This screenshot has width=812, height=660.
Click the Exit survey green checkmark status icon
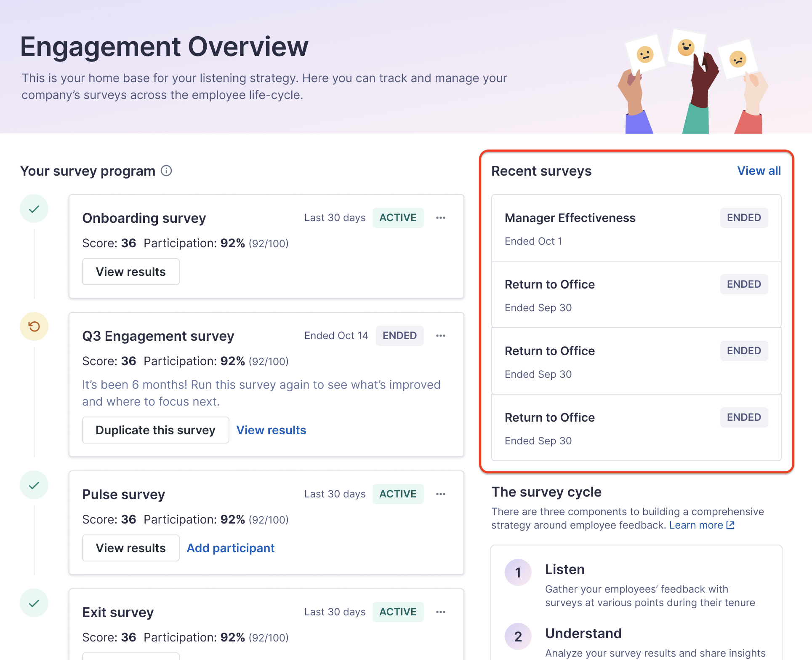(34, 603)
